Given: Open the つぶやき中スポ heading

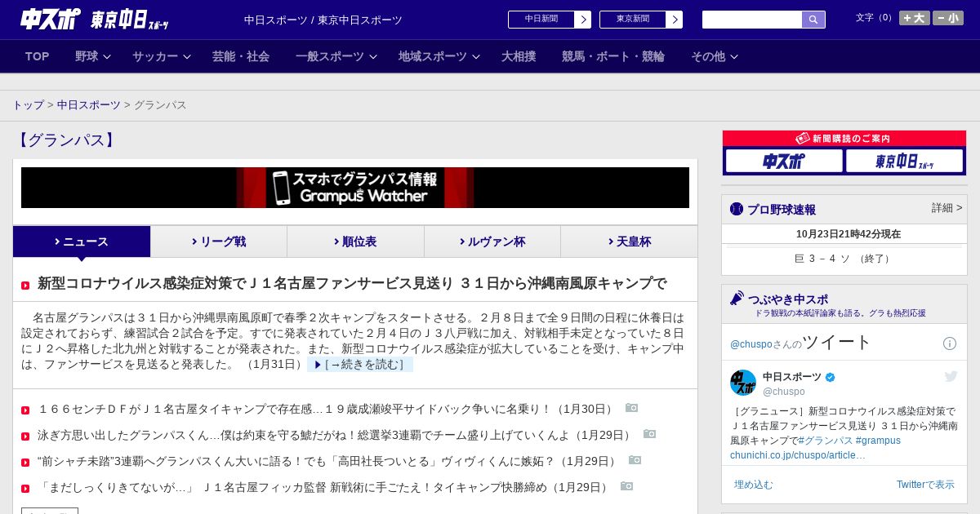Looking at the screenshot, I should pos(788,299).
